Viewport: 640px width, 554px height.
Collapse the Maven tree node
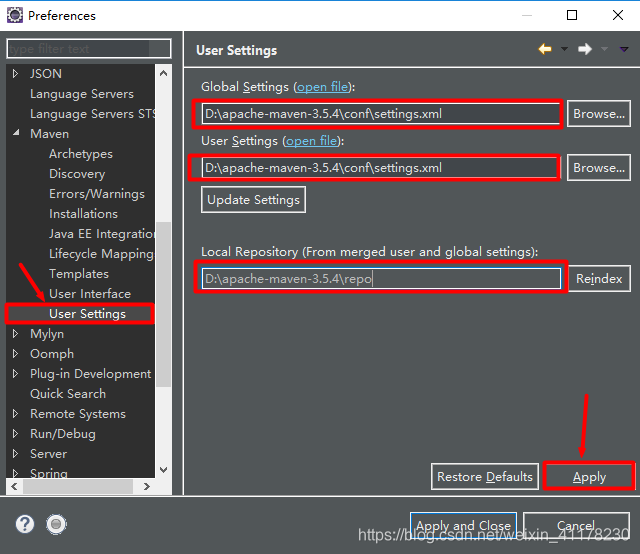16,133
